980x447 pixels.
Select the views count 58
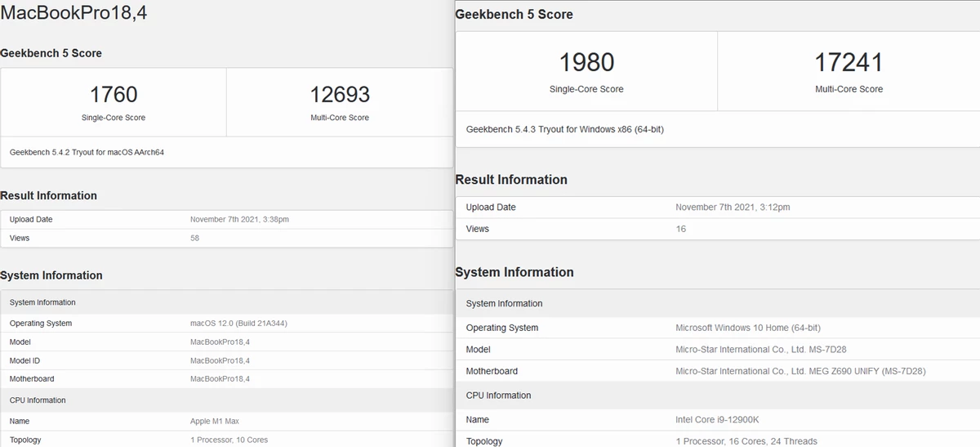(x=194, y=238)
